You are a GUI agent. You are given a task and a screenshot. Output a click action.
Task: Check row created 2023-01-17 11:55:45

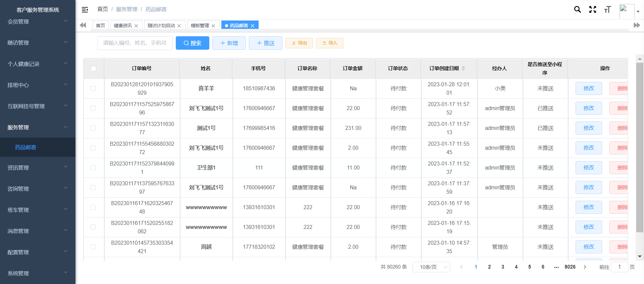(93, 148)
